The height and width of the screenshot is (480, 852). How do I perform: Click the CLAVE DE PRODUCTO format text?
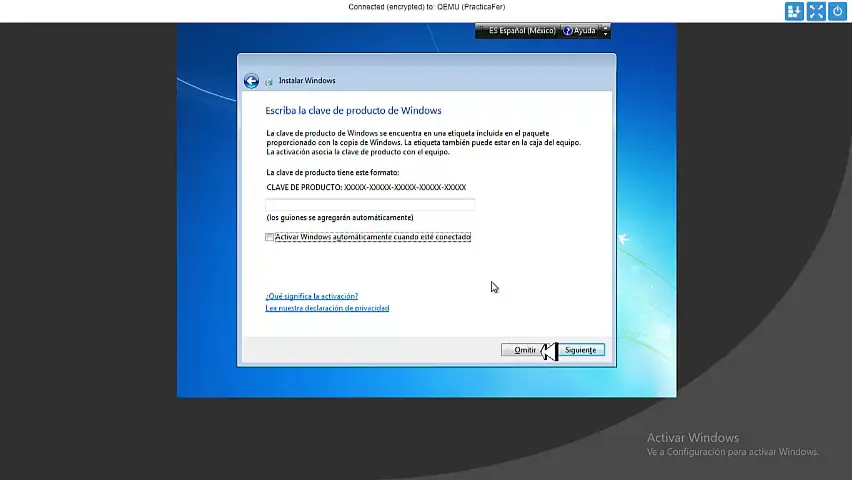tap(366, 187)
